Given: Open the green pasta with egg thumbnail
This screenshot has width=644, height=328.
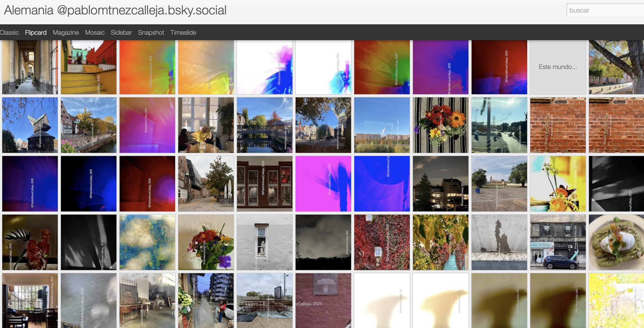Looking at the screenshot, I should pos(616,242).
